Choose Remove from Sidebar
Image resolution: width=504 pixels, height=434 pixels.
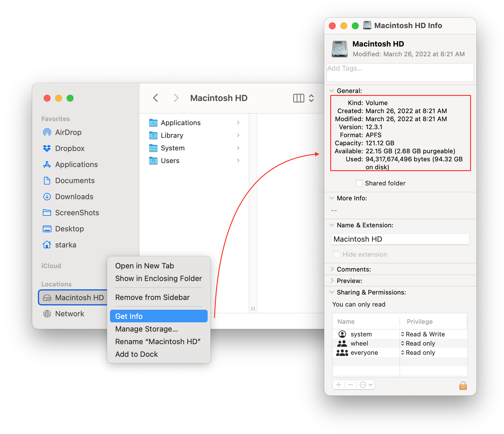coord(159,297)
